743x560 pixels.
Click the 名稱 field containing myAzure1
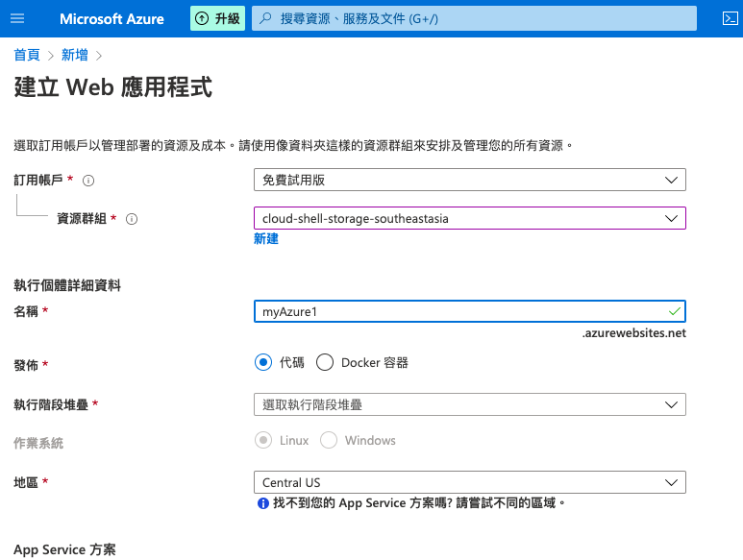(x=470, y=311)
